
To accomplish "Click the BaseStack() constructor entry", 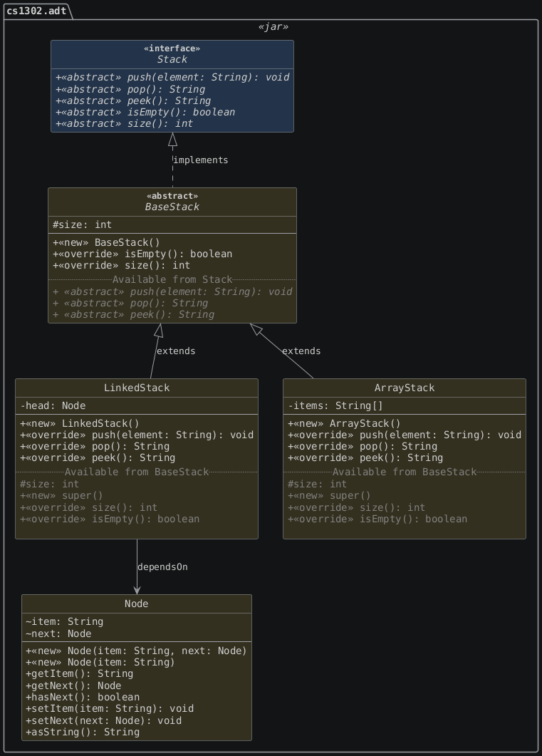I will [106, 242].
